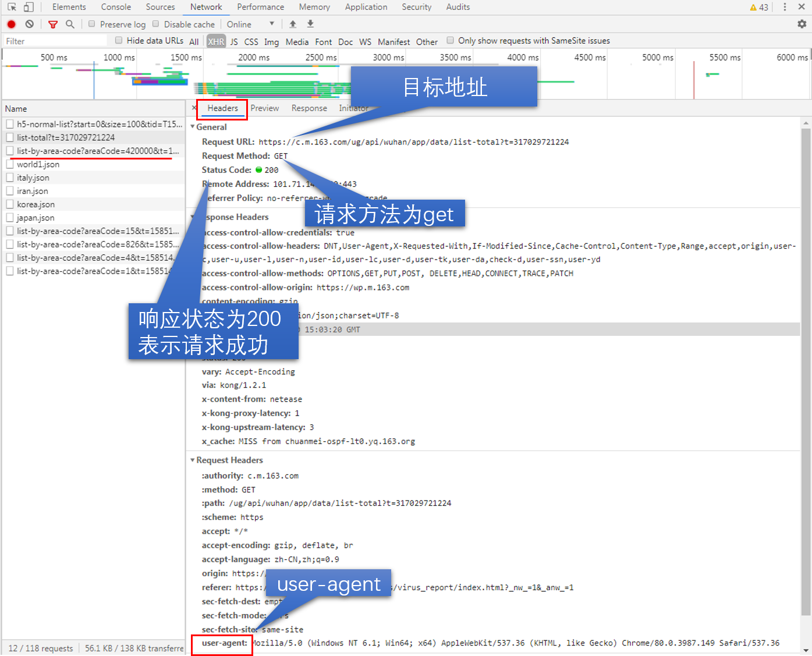This screenshot has height=656, width=812.
Task: Click the headers pane vertical scrollbar
Action: (806, 373)
